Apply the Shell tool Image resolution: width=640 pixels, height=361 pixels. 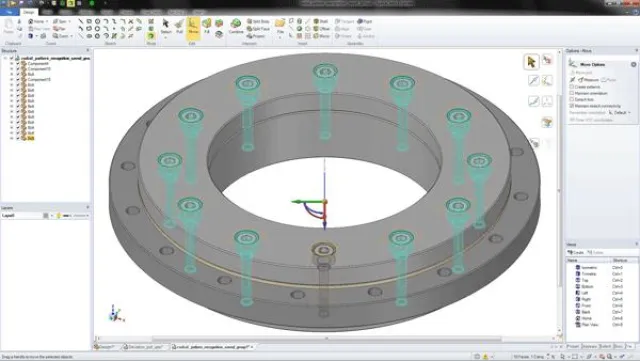(321, 21)
